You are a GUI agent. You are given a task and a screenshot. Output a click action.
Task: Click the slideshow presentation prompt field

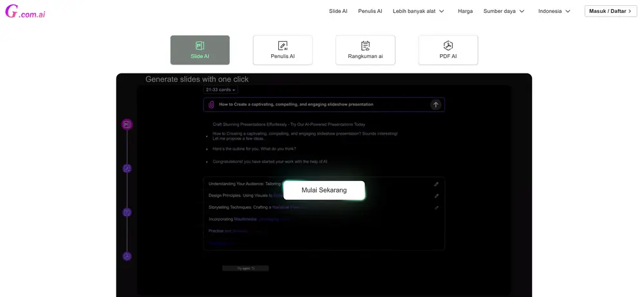coord(324,105)
